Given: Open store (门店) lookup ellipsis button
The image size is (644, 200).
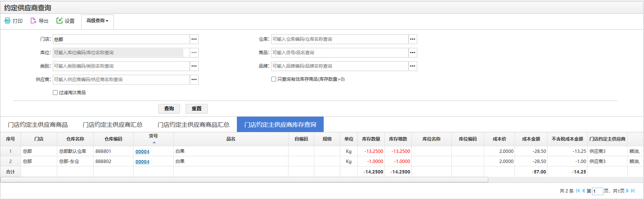Looking at the screenshot, I should 194,39.
